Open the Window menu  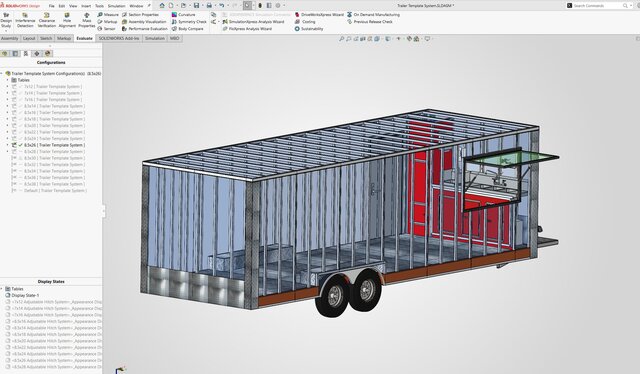tap(136, 6)
